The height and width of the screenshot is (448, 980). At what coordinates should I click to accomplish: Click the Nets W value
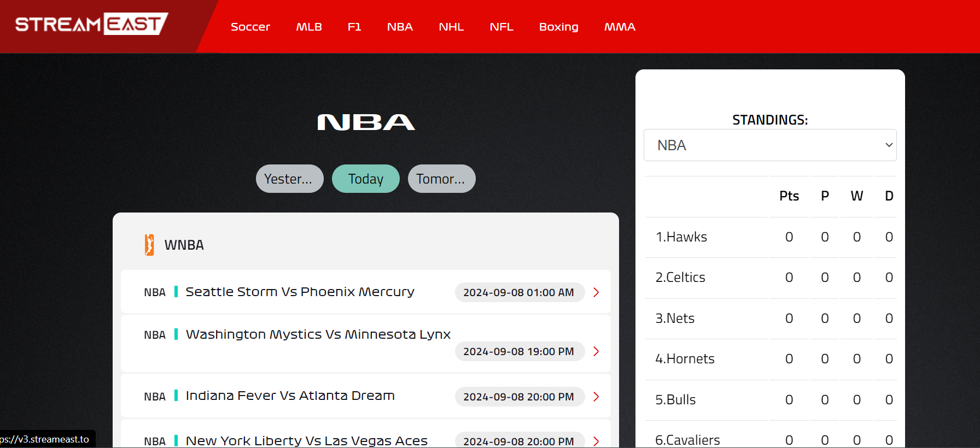857,319
